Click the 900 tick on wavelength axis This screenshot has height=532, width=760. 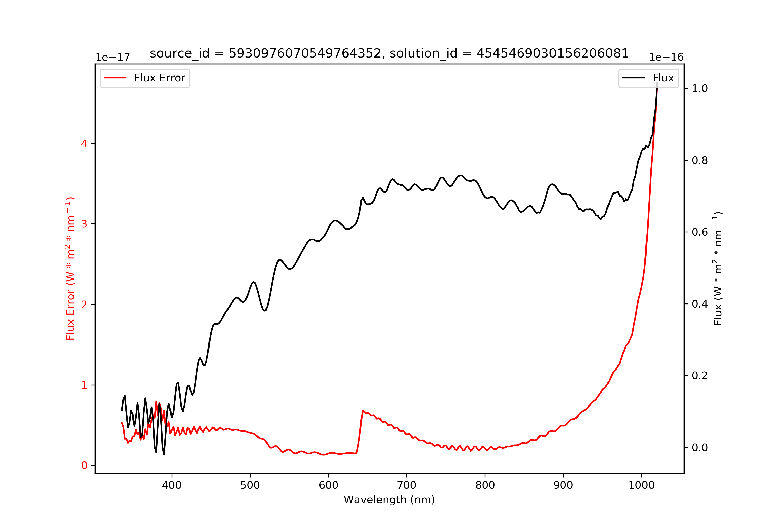[x=563, y=485]
